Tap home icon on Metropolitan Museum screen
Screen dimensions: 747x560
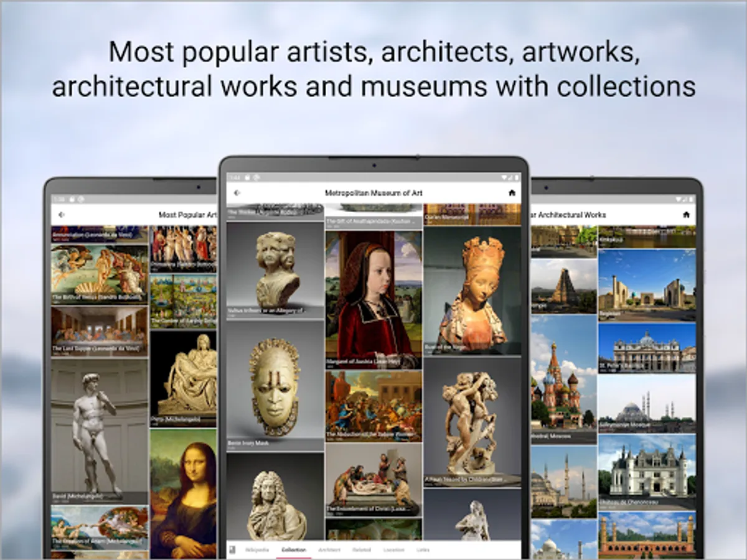click(x=512, y=193)
